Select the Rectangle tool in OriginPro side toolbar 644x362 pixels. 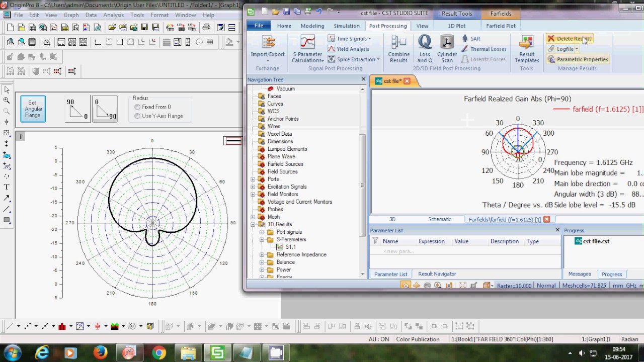(7, 220)
